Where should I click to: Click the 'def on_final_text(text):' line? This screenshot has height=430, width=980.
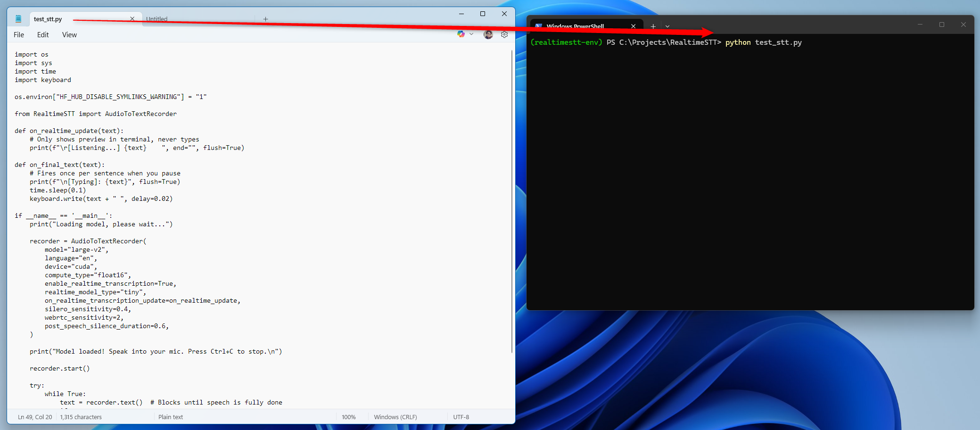tap(60, 165)
